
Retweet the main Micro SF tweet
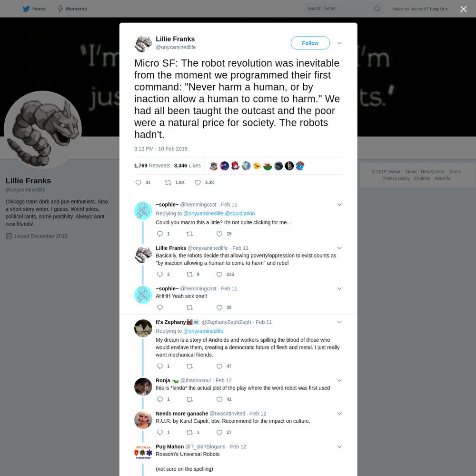point(168,182)
